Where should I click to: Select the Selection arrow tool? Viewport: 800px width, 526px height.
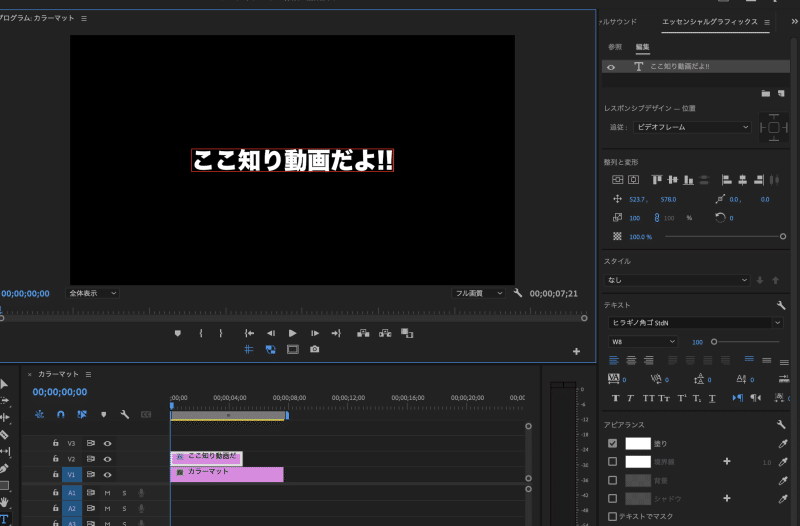click(4, 384)
